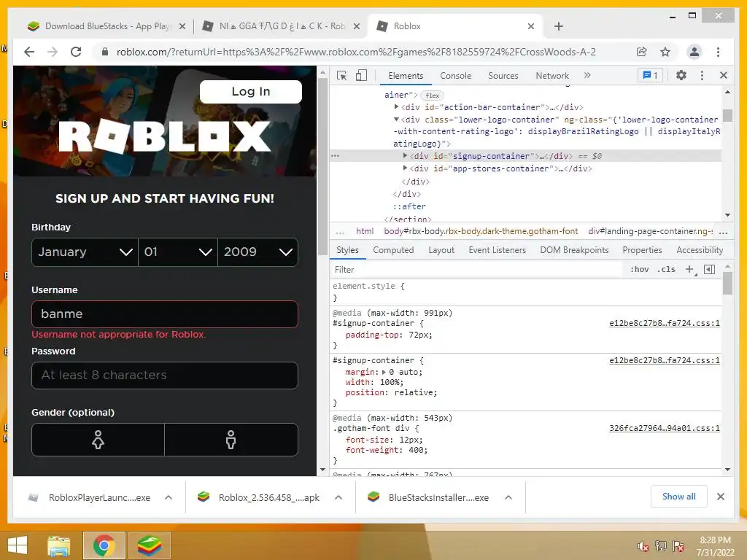747x560 pixels.
Task: Open the birthday year dropdown 2009
Action: pyautogui.click(x=258, y=252)
